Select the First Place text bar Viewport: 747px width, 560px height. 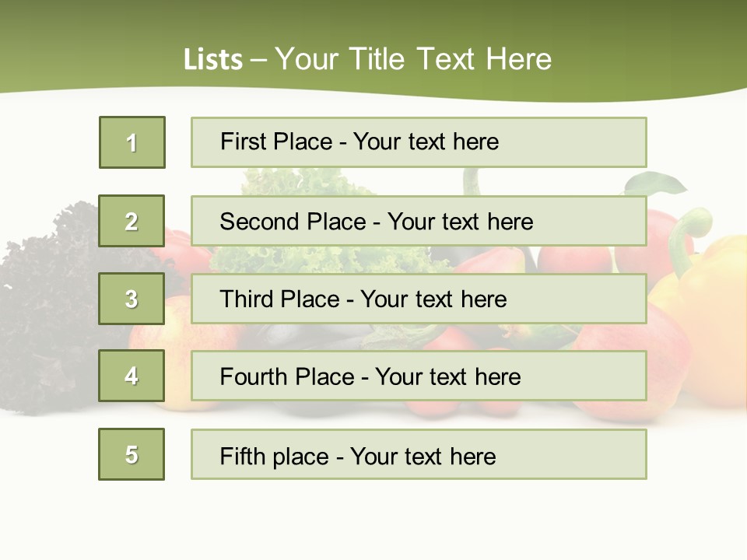[419, 142]
